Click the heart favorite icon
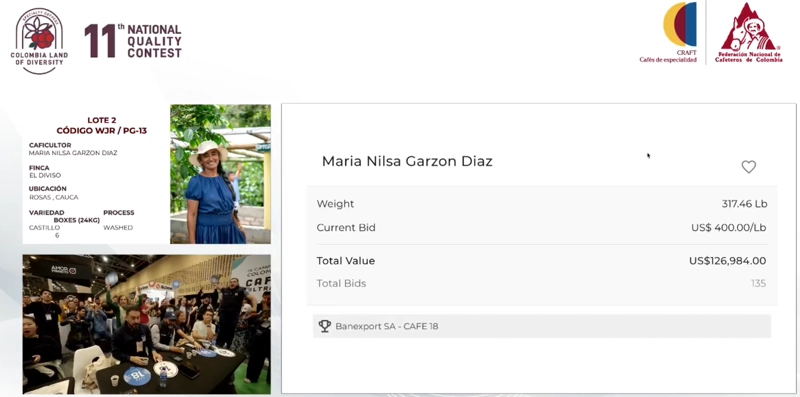 (748, 167)
